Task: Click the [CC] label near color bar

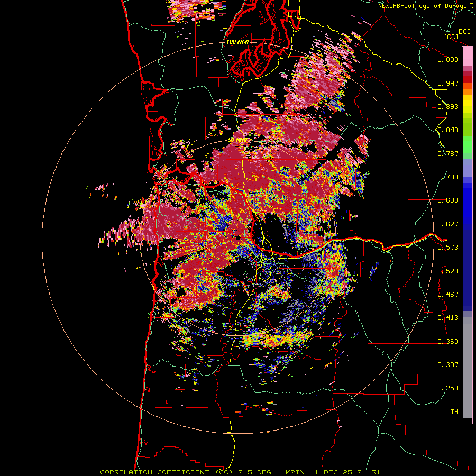Action: click(452, 36)
